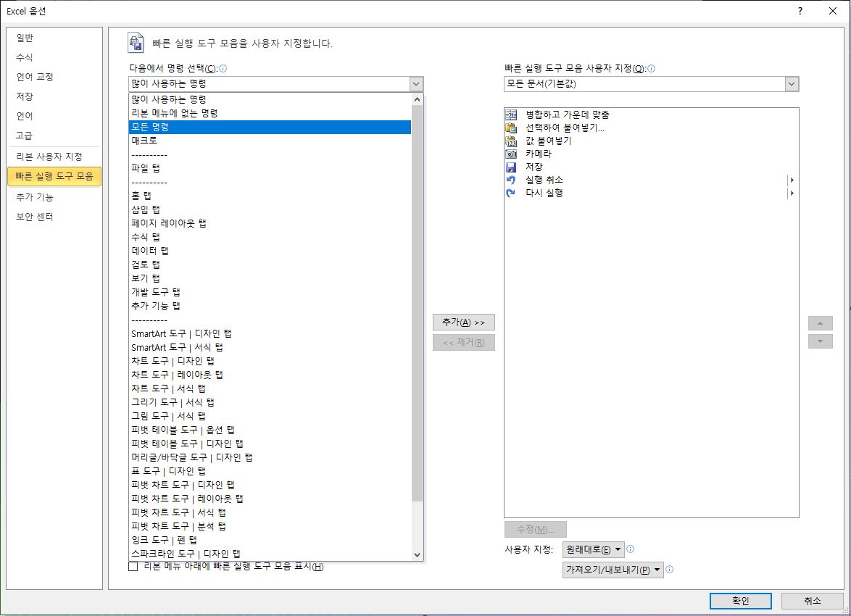Click the 수정(M)... button
The height and width of the screenshot is (616, 851).
535,529
